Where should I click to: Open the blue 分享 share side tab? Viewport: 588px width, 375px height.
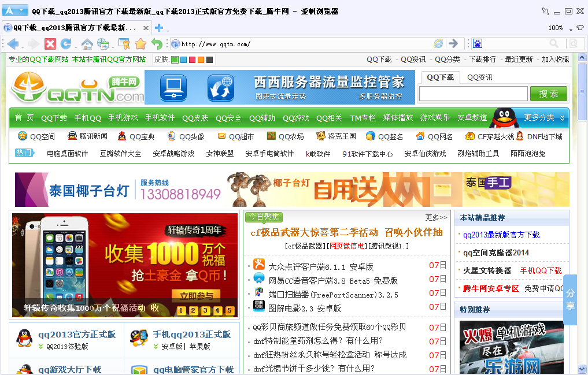(x=570, y=300)
